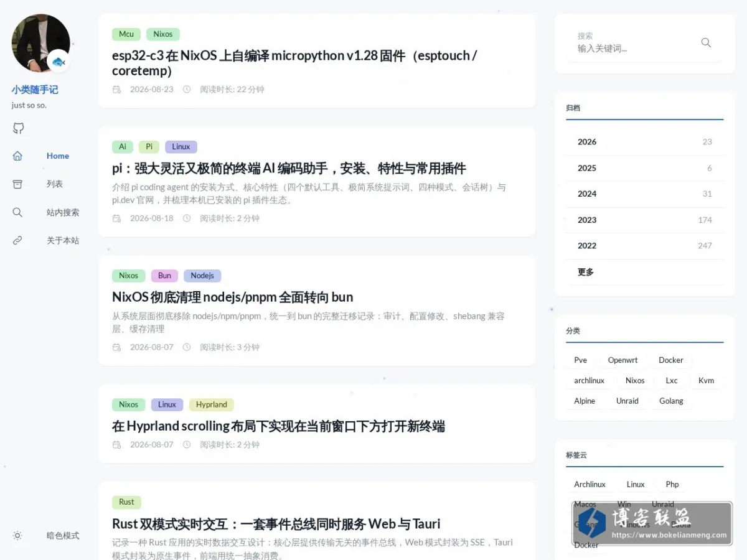Click the profile avatar photo

tap(40, 43)
